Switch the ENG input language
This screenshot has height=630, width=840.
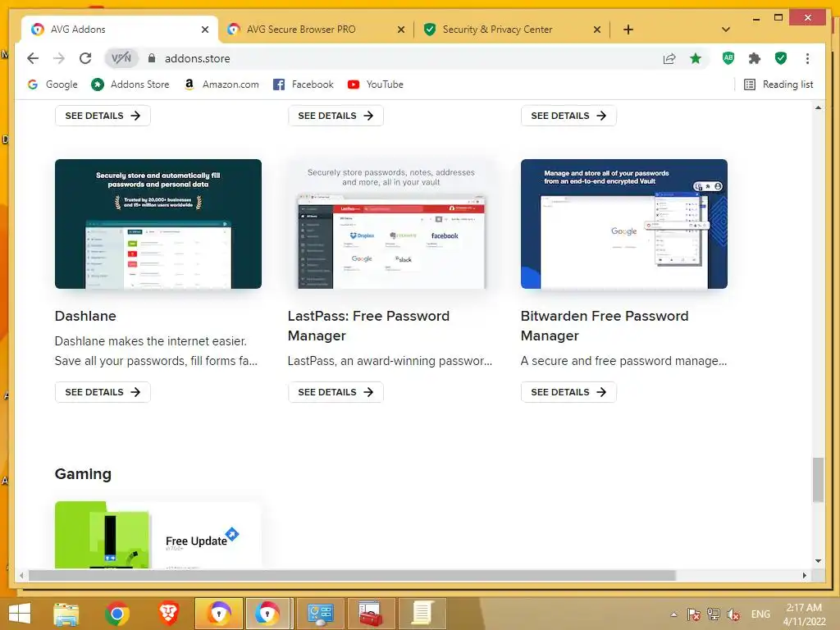pyautogui.click(x=760, y=614)
